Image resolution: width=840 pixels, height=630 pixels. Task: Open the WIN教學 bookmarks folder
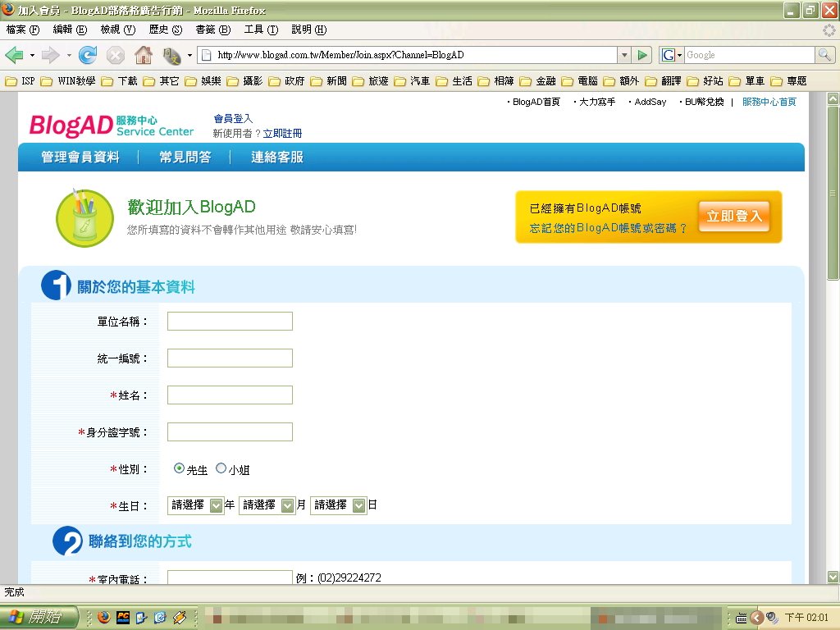[68, 81]
